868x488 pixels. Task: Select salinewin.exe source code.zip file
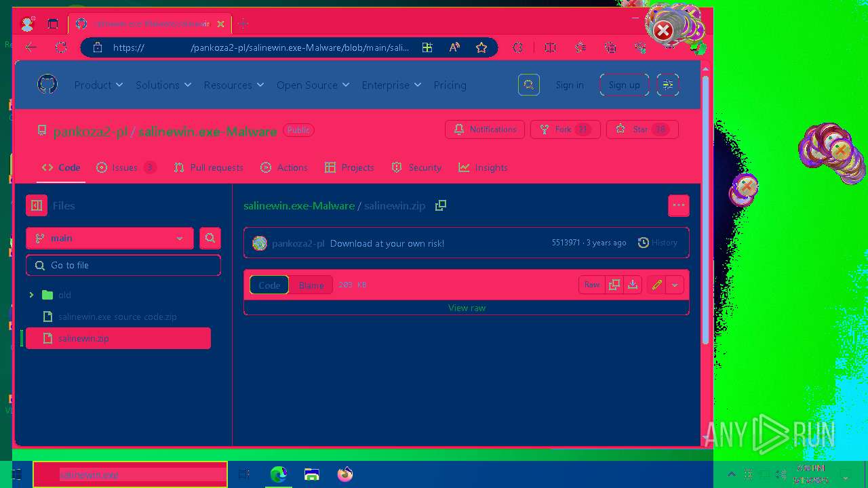pyautogui.click(x=118, y=317)
